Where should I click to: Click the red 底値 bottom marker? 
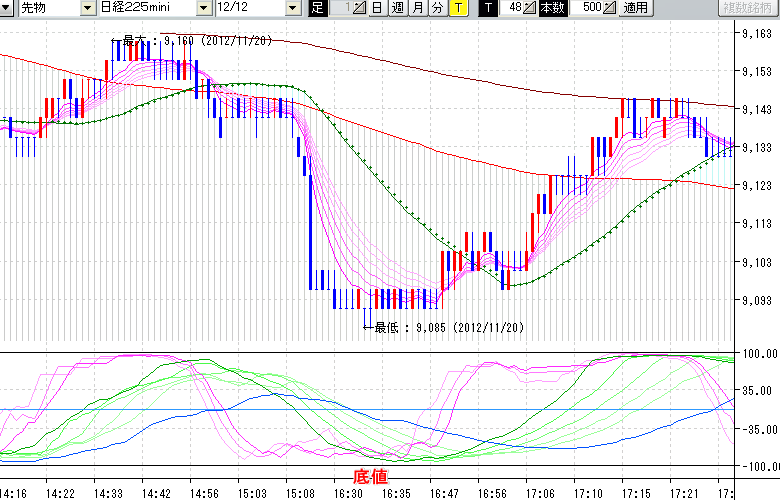pos(369,477)
